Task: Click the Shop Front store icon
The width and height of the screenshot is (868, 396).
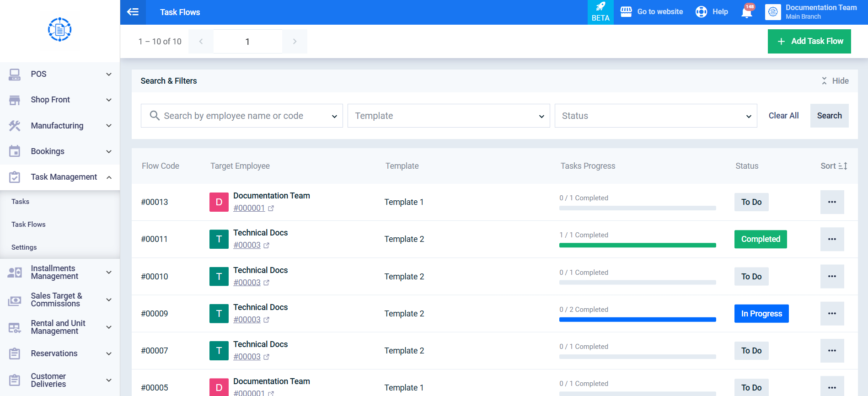Action: 15,100
